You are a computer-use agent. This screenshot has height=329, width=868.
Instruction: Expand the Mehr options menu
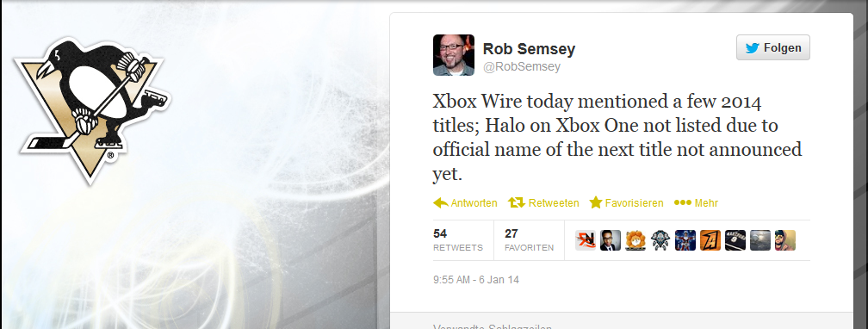pos(696,202)
